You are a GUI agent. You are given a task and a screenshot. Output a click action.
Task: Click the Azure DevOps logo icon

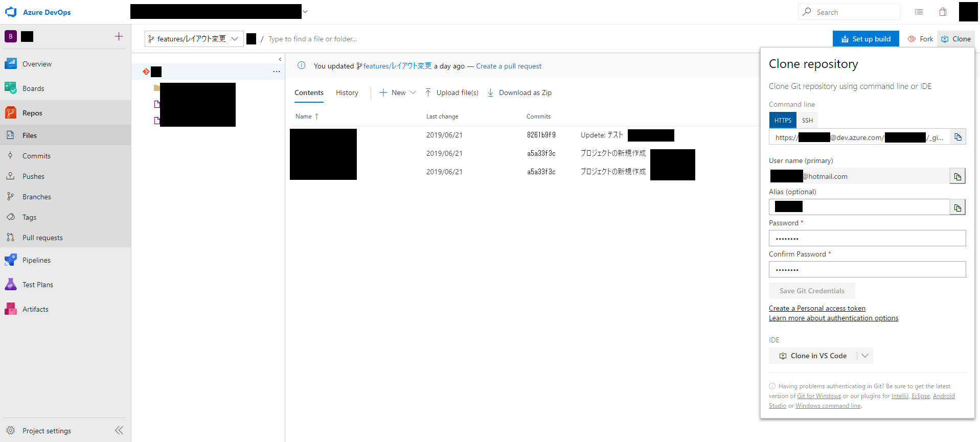[11, 12]
